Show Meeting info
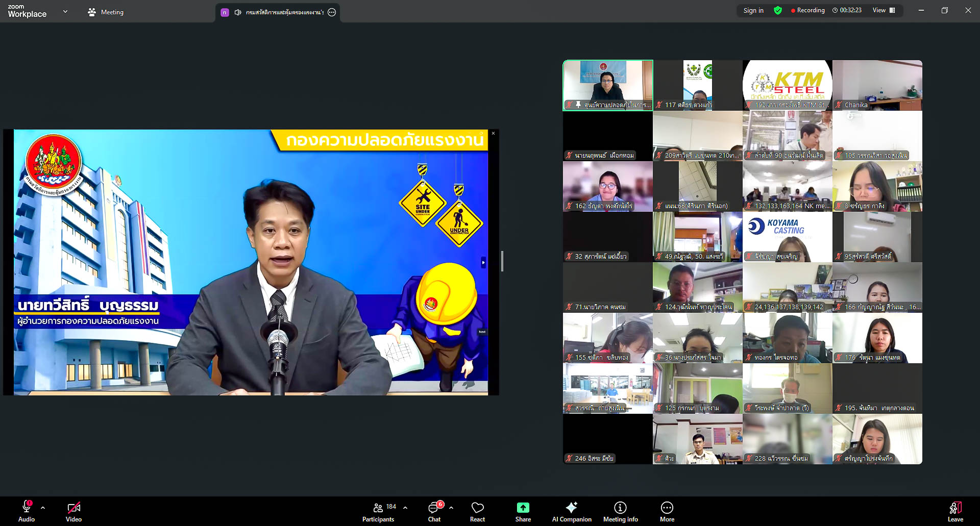Image resolution: width=980 pixels, height=526 pixels. tap(620, 511)
